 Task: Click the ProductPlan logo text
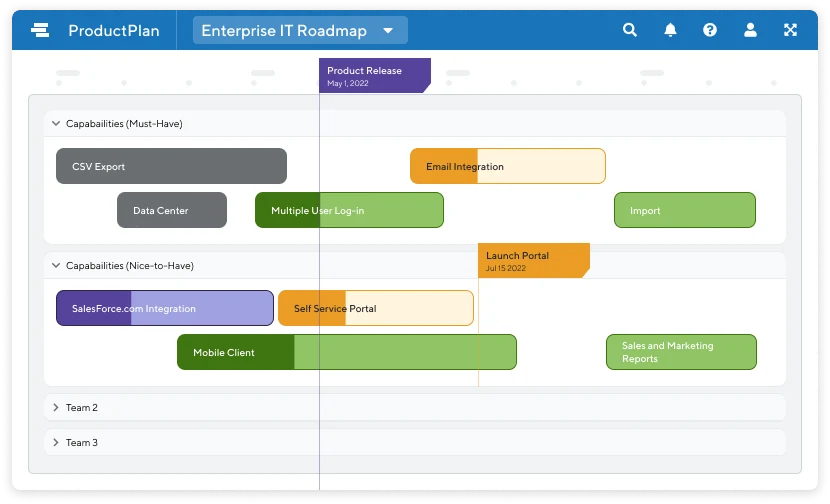coord(114,31)
